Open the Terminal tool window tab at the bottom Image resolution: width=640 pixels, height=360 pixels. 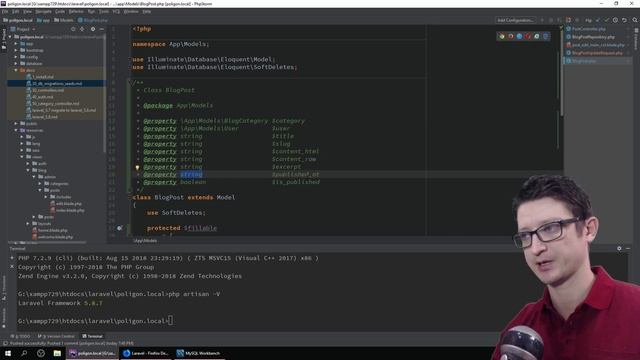(x=93, y=336)
